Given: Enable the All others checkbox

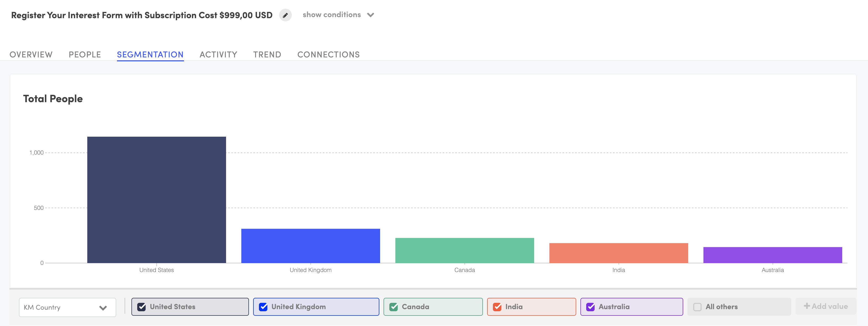Looking at the screenshot, I should [x=697, y=307].
